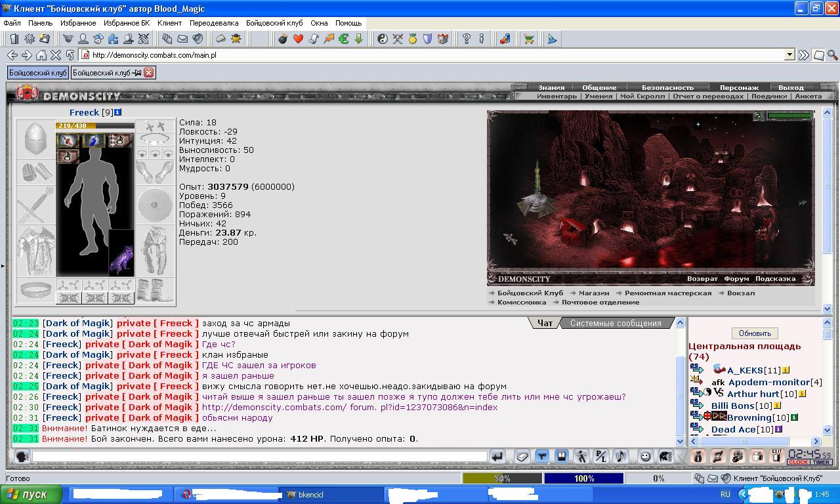Open the Избранное БК menu
Viewport: 840px width, 504px height.
127,23
